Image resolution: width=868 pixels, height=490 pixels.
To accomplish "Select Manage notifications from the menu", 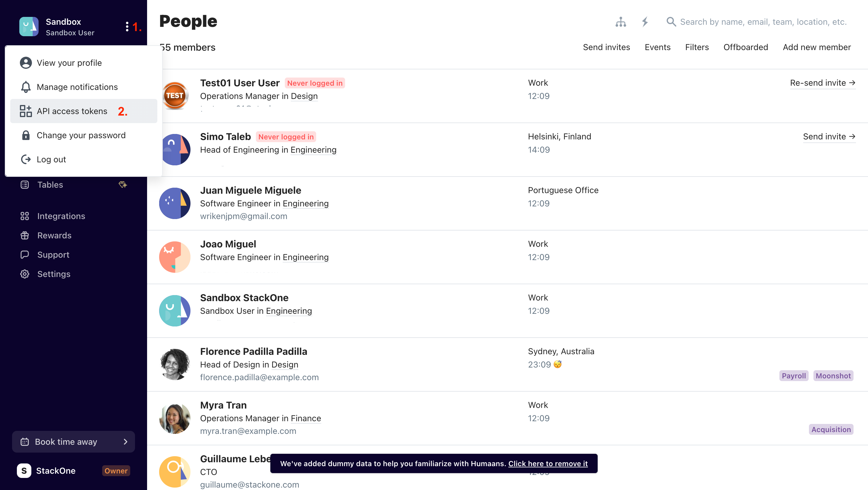I will click(77, 87).
